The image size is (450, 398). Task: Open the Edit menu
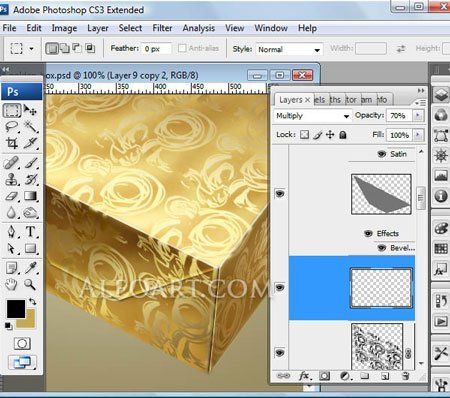[x=34, y=28]
